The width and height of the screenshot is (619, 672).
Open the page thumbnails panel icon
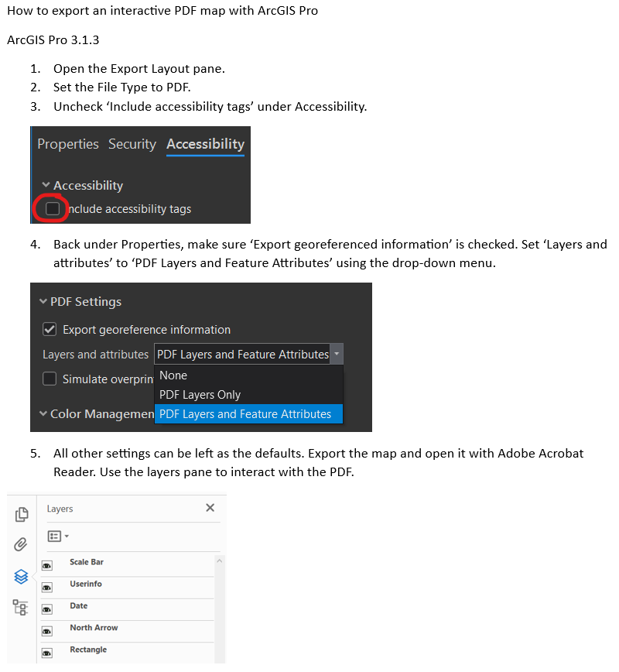22,514
